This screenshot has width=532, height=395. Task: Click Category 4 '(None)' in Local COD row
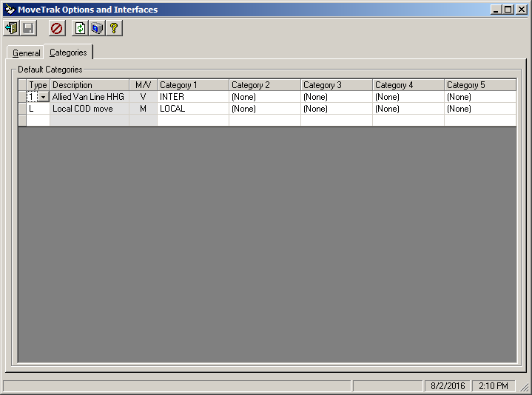click(x=408, y=109)
